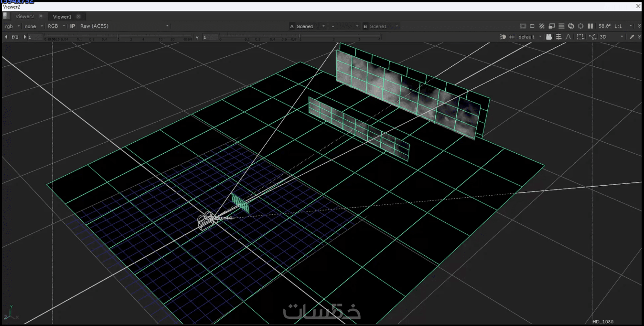Image resolution: width=644 pixels, height=326 pixels.
Task: Close the Viewer2 tab
Action: click(41, 16)
